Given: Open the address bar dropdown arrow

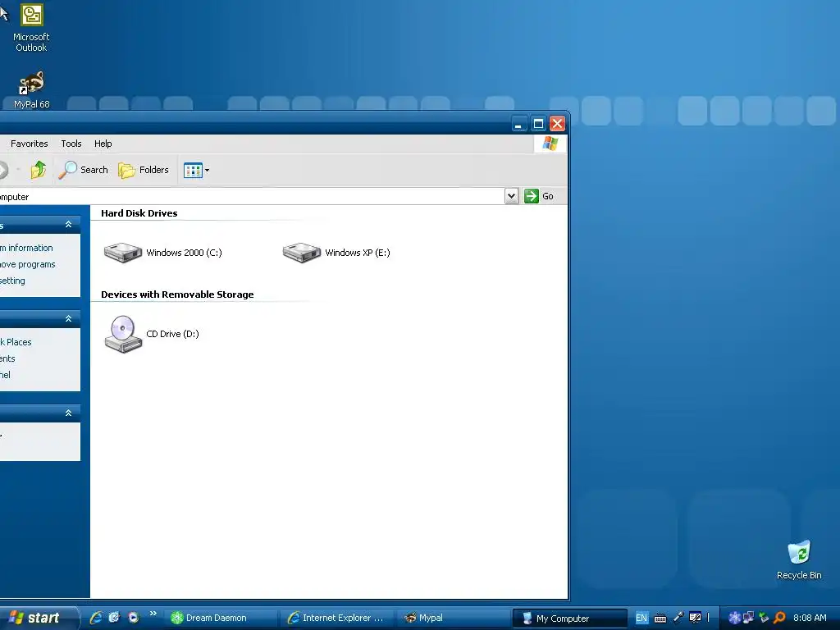Looking at the screenshot, I should 511,196.
